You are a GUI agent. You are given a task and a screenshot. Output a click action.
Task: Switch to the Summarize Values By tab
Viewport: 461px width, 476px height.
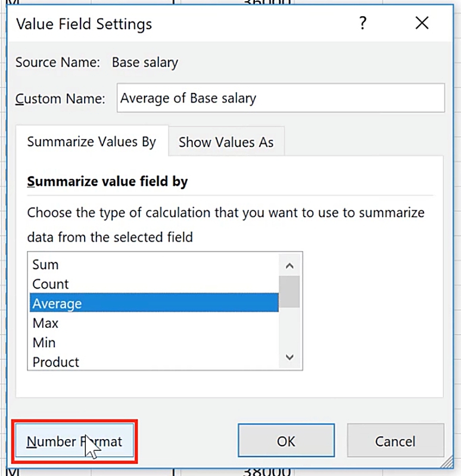[x=92, y=142]
